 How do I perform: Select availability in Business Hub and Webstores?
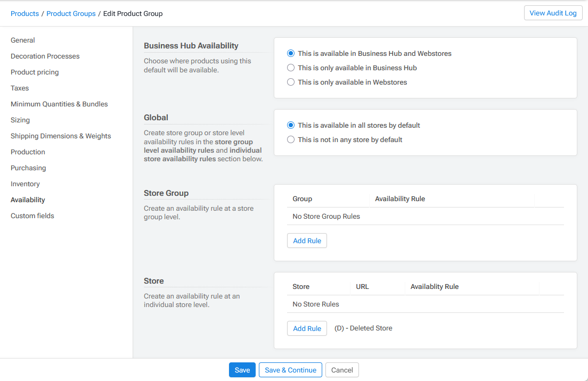[x=291, y=53]
